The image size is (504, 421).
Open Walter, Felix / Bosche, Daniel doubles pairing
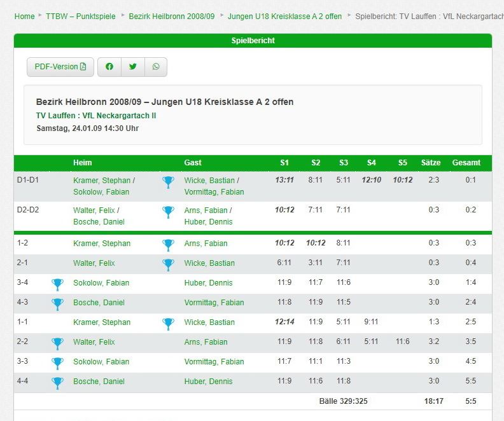pos(99,216)
